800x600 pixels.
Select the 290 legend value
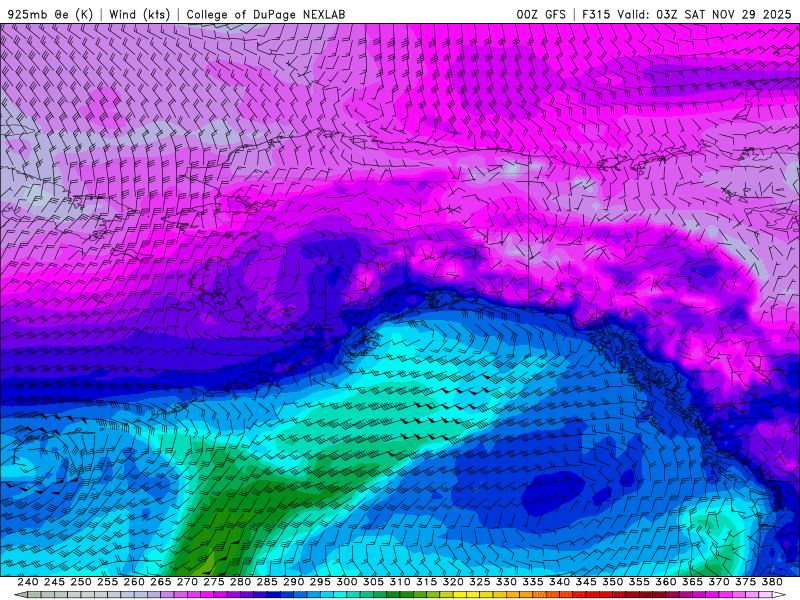293,582
